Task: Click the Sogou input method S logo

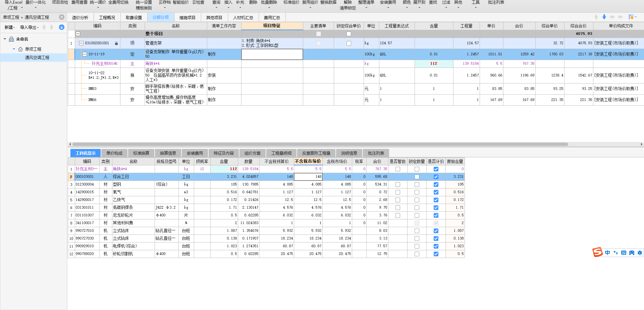Action: pyautogui.click(x=598, y=252)
